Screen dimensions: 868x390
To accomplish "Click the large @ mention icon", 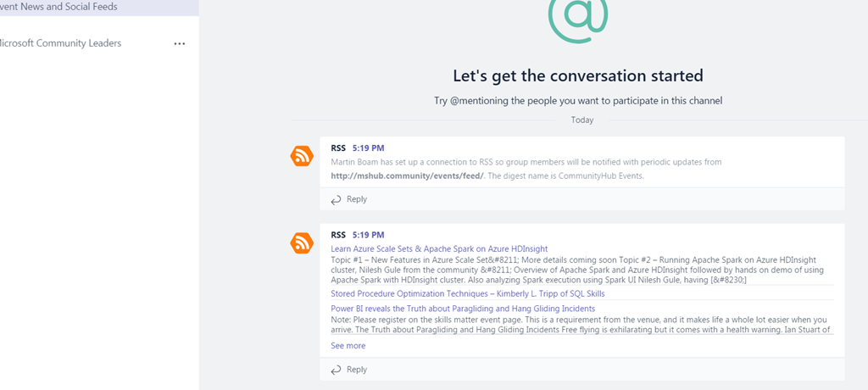I will click(578, 17).
